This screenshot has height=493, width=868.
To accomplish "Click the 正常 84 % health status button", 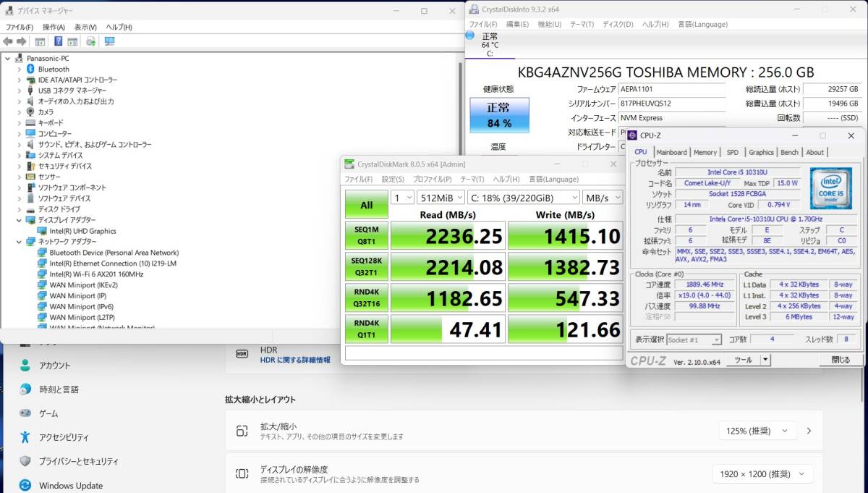I will [x=499, y=115].
